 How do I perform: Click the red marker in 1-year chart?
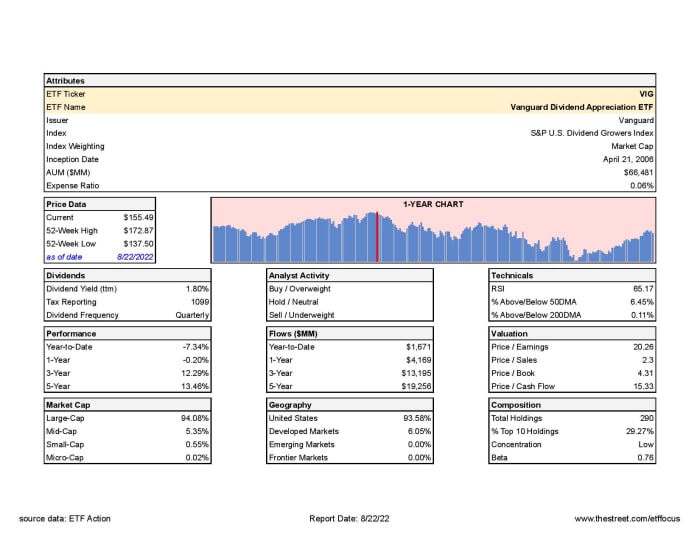tap(377, 237)
